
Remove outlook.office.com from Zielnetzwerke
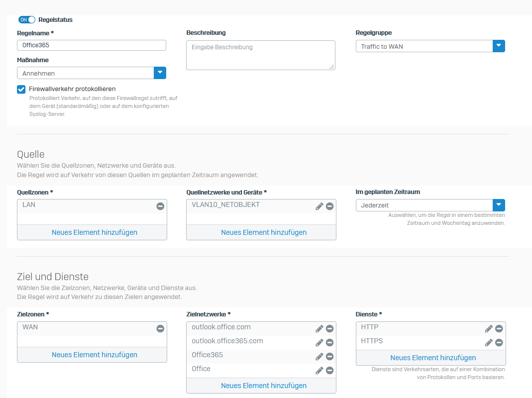(329, 329)
